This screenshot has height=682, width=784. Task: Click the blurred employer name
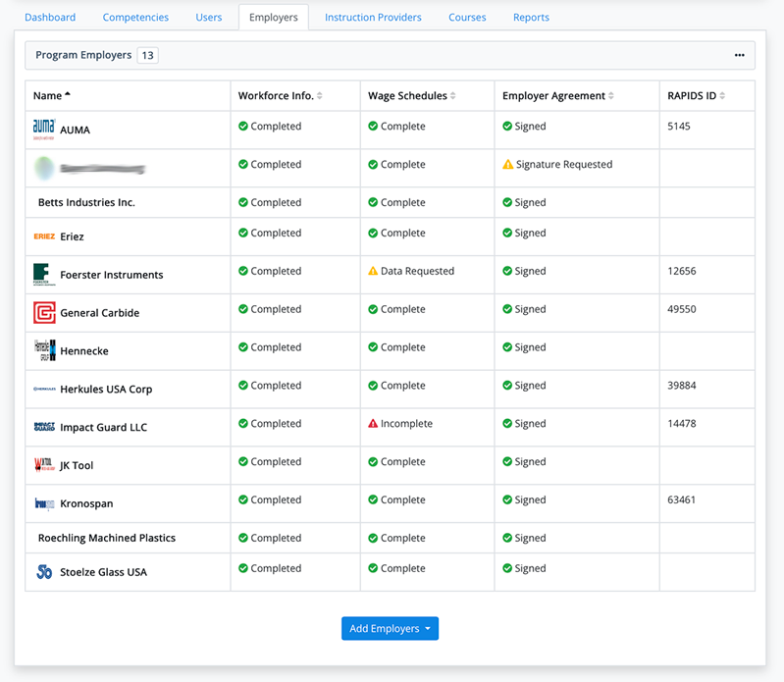[x=102, y=169]
